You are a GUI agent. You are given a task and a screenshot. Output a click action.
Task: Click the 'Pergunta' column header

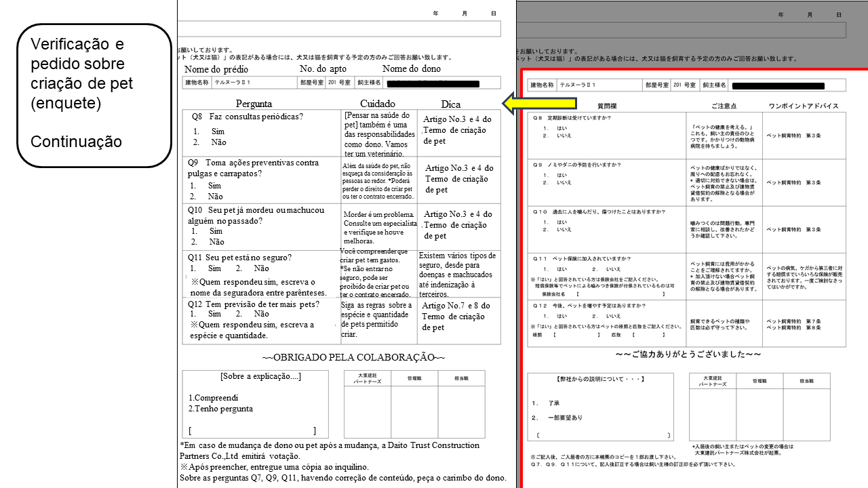[x=254, y=104]
